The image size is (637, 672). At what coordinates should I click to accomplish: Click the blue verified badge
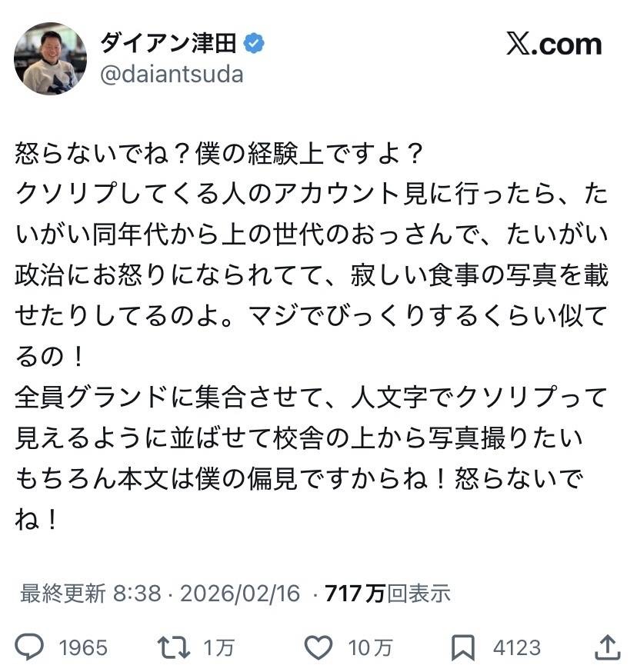coord(255,44)
